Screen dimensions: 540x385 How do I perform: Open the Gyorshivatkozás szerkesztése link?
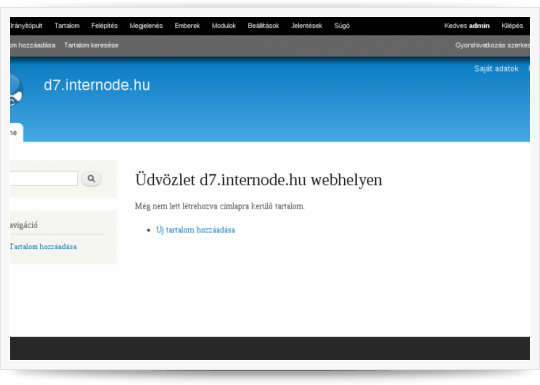(x=492, y=45)
